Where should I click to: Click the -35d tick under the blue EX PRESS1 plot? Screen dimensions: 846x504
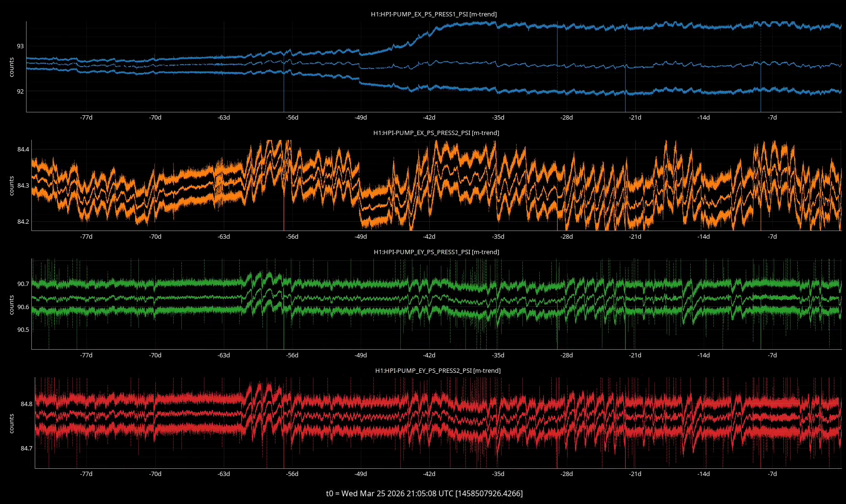498,118
